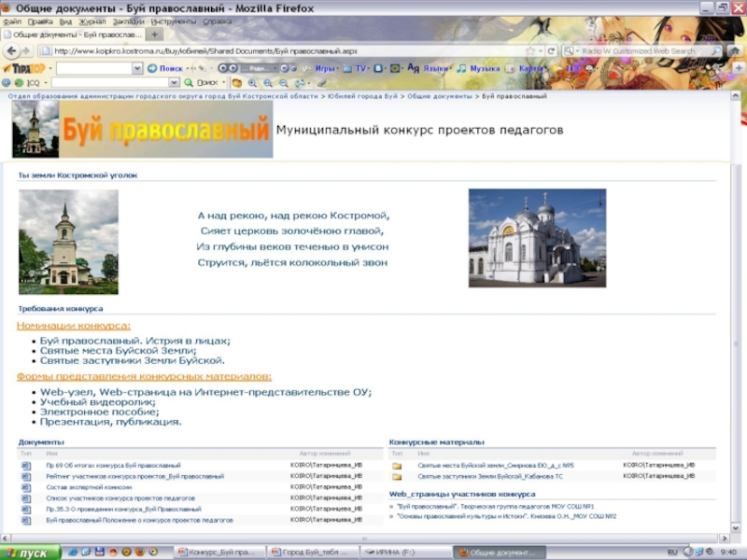Open a new tab with the plus button
Screen dimensions: 747x560
[154, 35]
